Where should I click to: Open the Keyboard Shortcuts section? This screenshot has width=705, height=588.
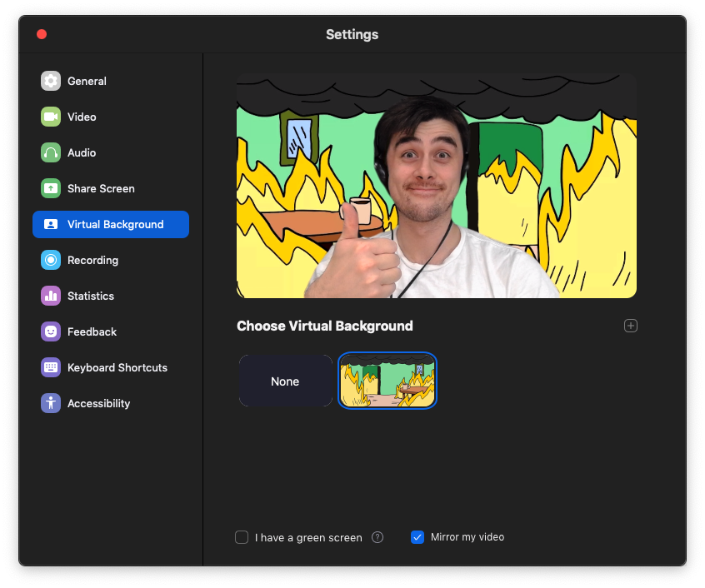[x=111, y=367]
